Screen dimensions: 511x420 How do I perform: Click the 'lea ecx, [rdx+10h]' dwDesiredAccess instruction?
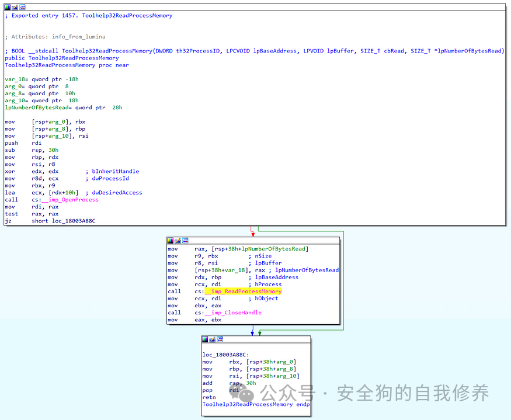(x=74, y=193)
